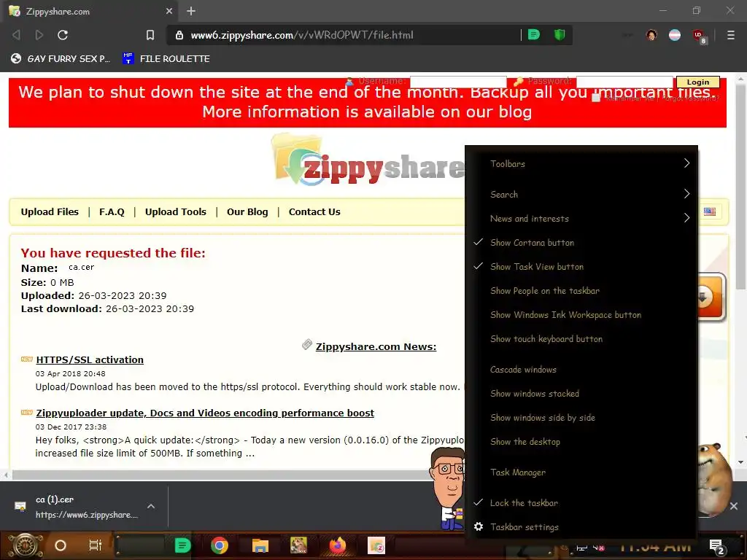Screen dimensions: 747x560
Task: Open Zippyshare.com News heading link
Action: (x=376, y=346)
